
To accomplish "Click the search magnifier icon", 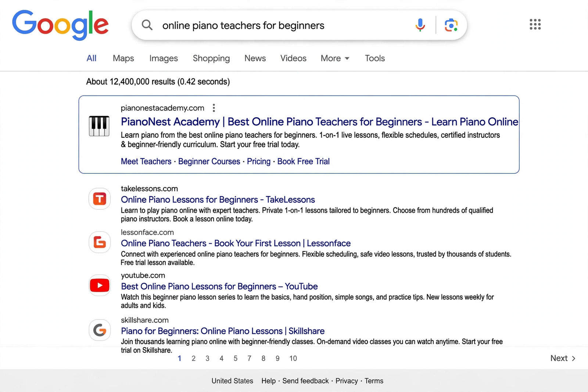I will point(147,25).
